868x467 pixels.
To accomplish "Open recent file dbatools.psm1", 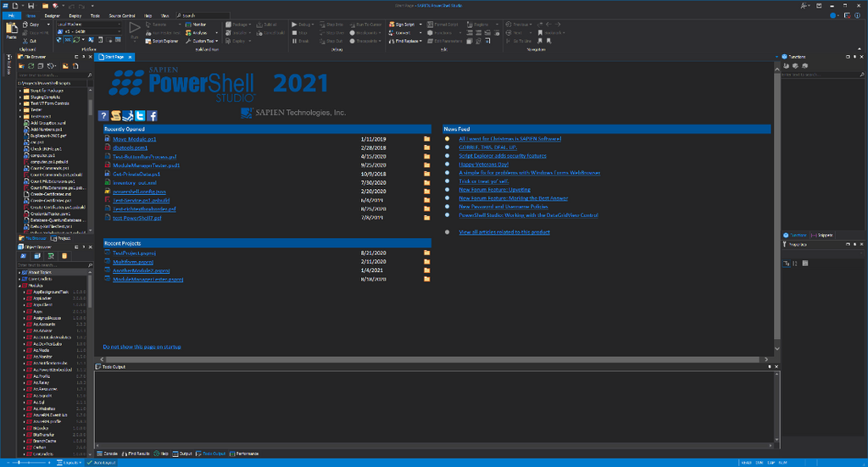I will (x=130, y=147).
